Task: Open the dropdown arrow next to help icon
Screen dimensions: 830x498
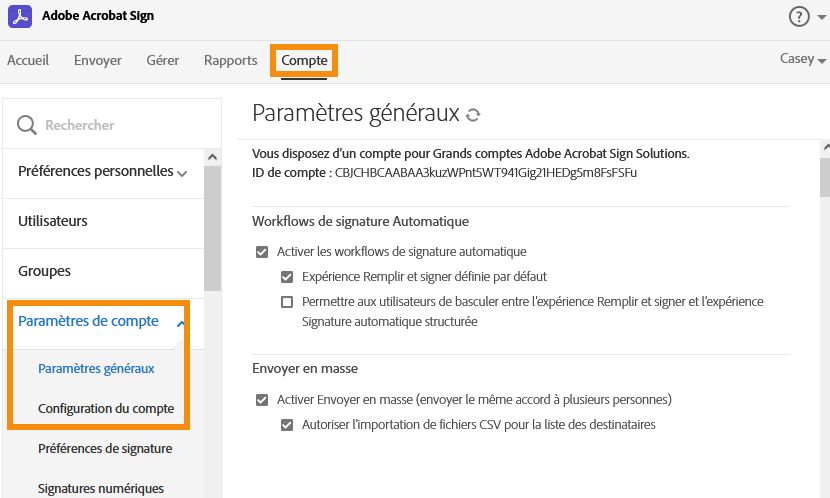Action: point(822,17)
